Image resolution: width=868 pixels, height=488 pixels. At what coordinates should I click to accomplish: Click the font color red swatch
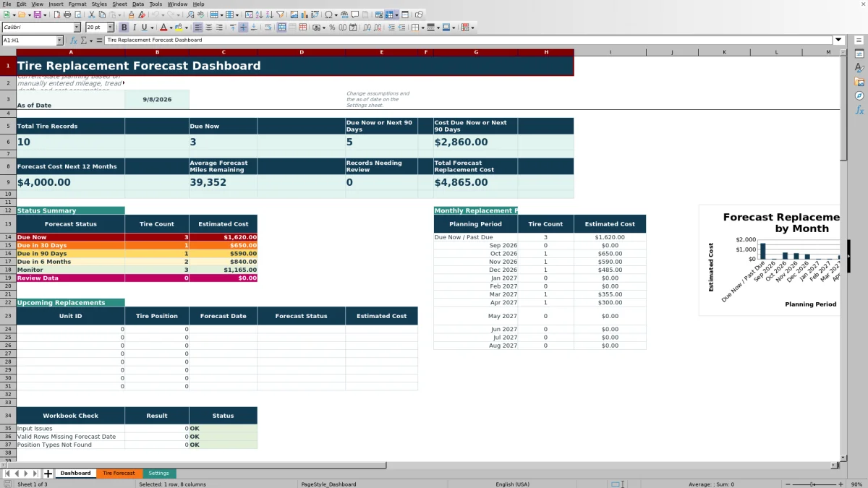point(163,27)
